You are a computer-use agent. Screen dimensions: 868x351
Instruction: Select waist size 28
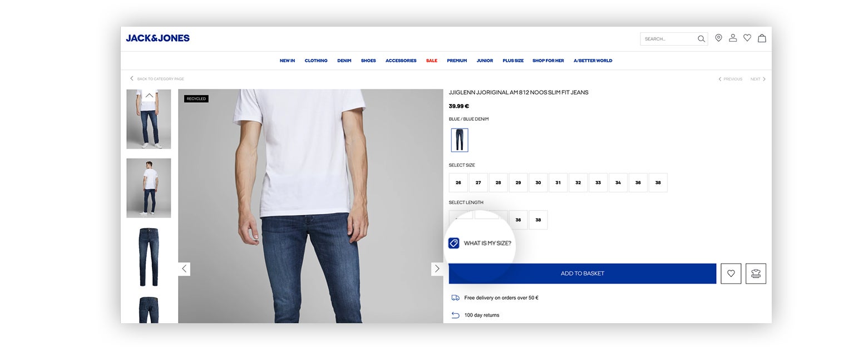498,182
